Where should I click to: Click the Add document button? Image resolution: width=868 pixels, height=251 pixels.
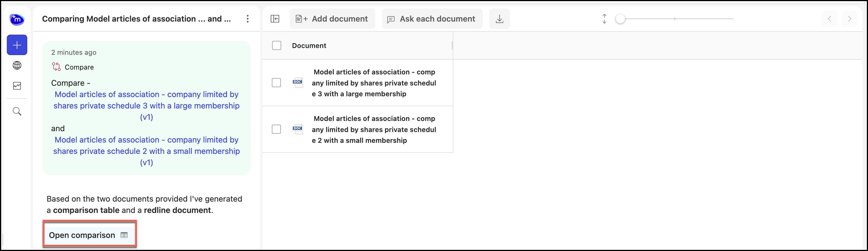332,19
